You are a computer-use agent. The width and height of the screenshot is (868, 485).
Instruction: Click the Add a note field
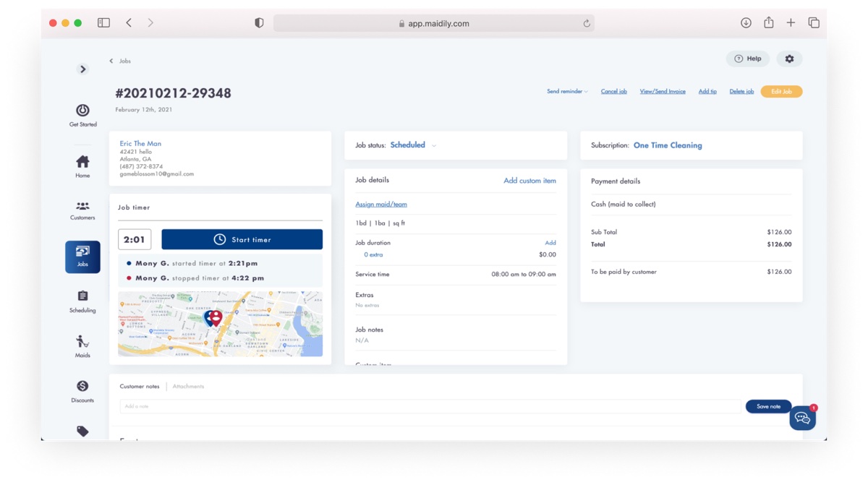point(430,407)
